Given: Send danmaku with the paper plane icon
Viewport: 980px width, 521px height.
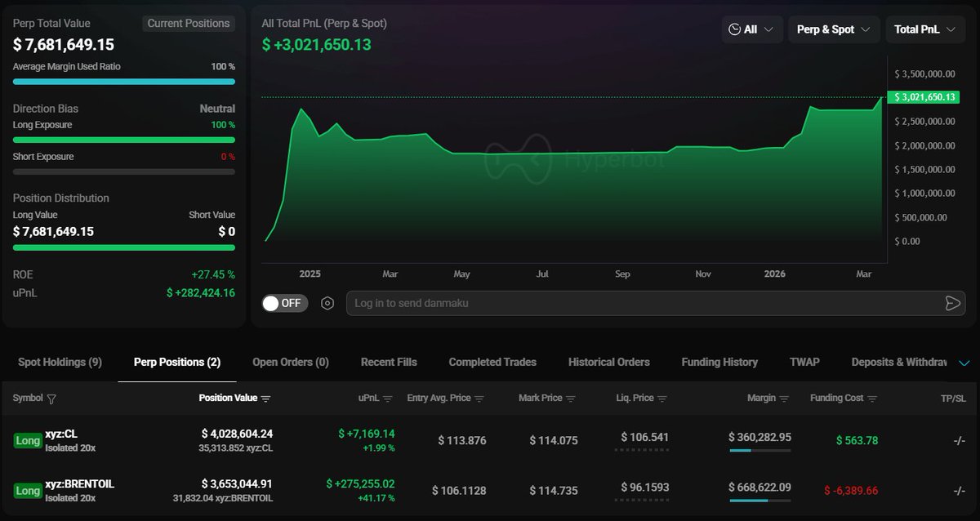Looking at the screenshot, I should pos(952,303).
